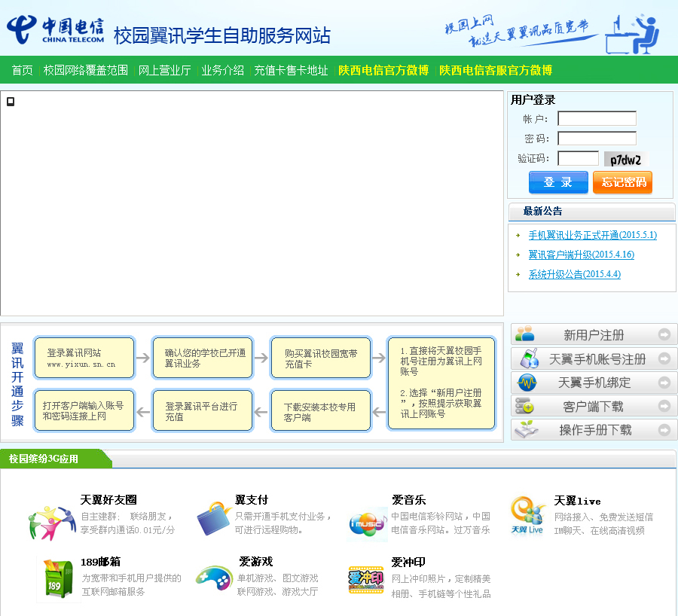This screenshot has height=616, width=678.
Task: Click the blue 登录 login button
Action: 558,182
